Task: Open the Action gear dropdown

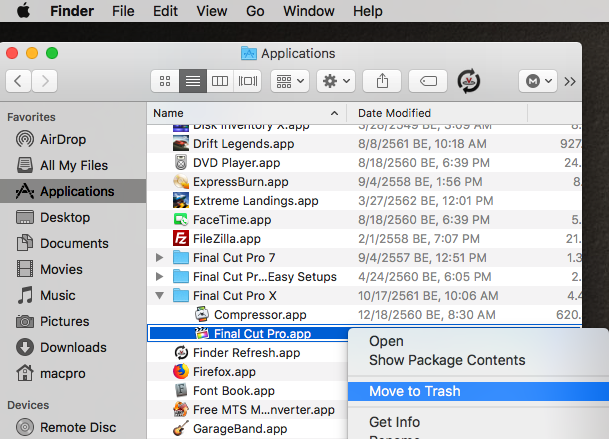Action: 336,81
